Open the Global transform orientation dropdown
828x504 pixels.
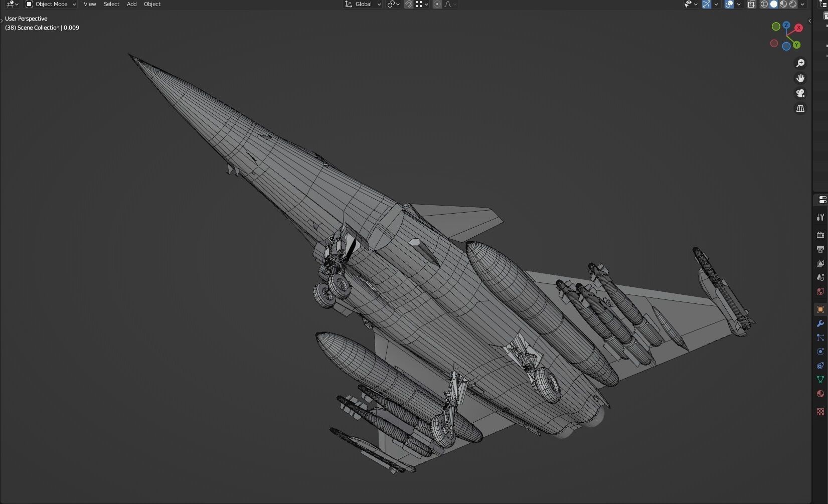pyautogui.click(x=363, y=4)
